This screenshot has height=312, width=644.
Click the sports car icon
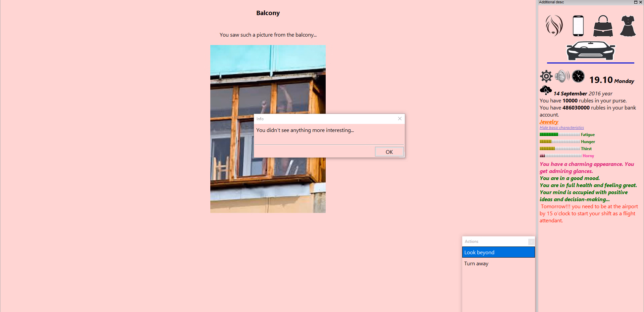(x=591, y=51)
